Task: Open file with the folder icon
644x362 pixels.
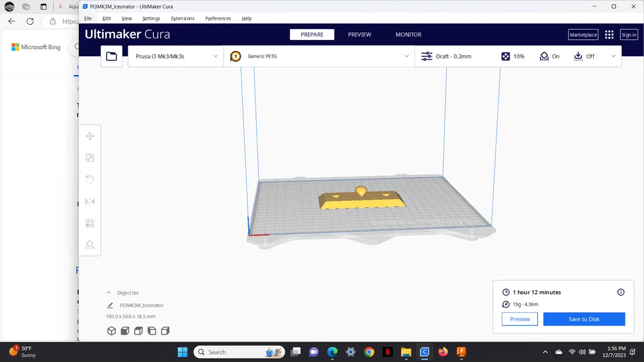Action: pos(111,56)
